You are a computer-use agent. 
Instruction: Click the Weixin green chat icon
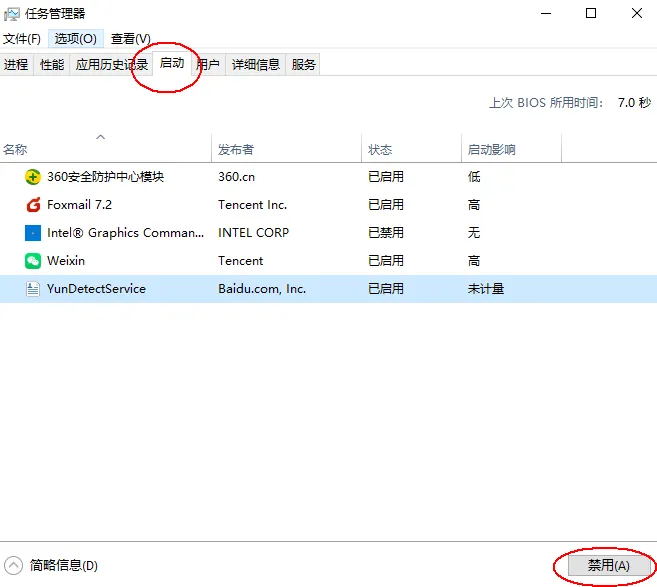pos(33,261)
